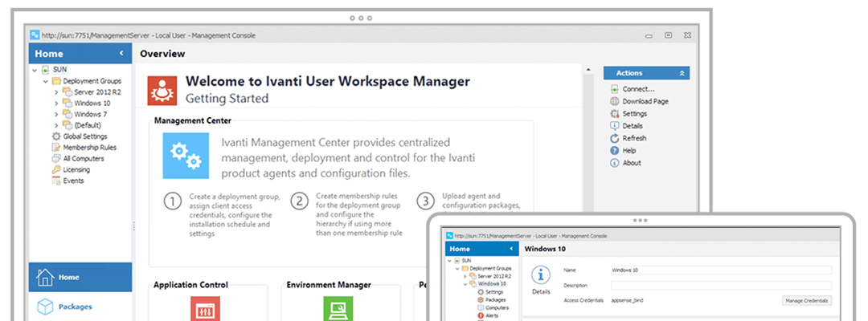Collapse the Actions panel

tap(682, 73)
